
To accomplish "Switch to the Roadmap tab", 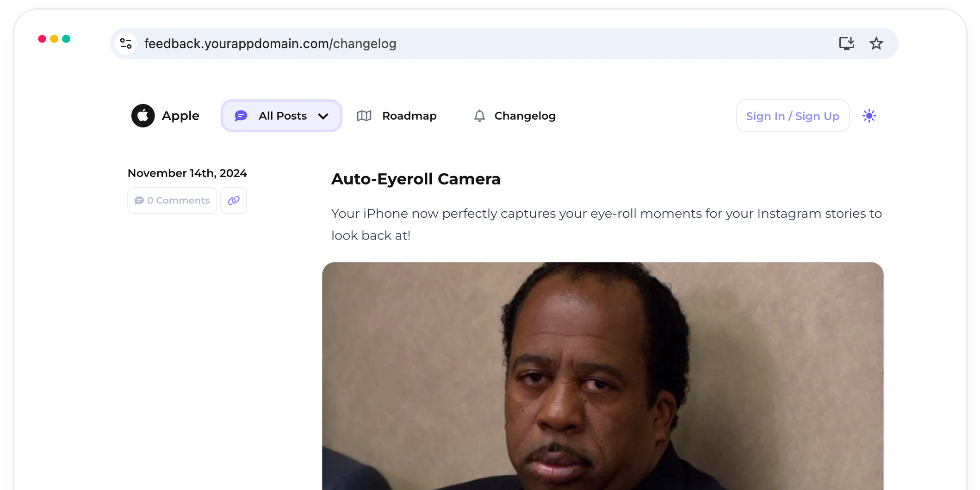I will coord(409,116).
